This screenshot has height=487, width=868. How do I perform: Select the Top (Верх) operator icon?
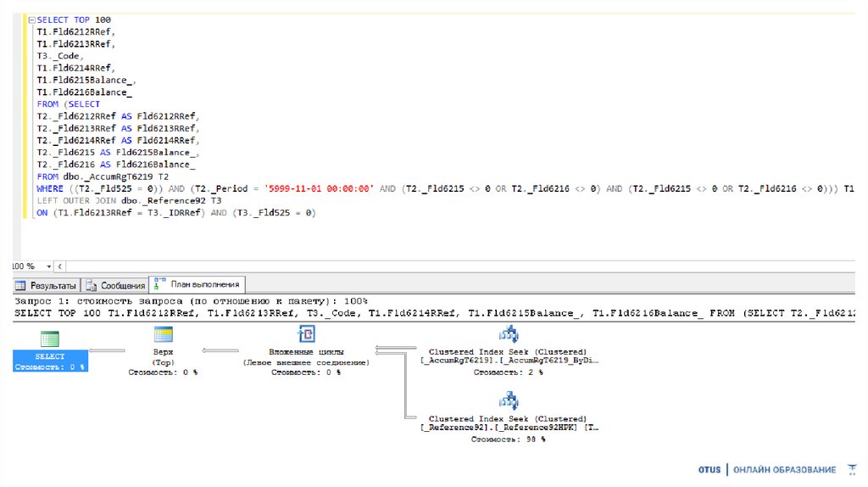163,334
